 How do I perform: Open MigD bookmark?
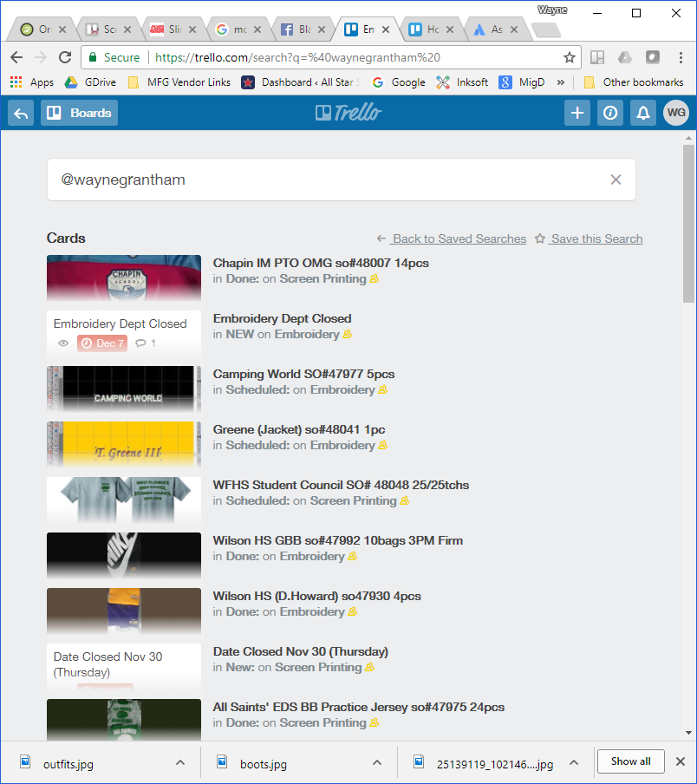(x=522, y=82)
